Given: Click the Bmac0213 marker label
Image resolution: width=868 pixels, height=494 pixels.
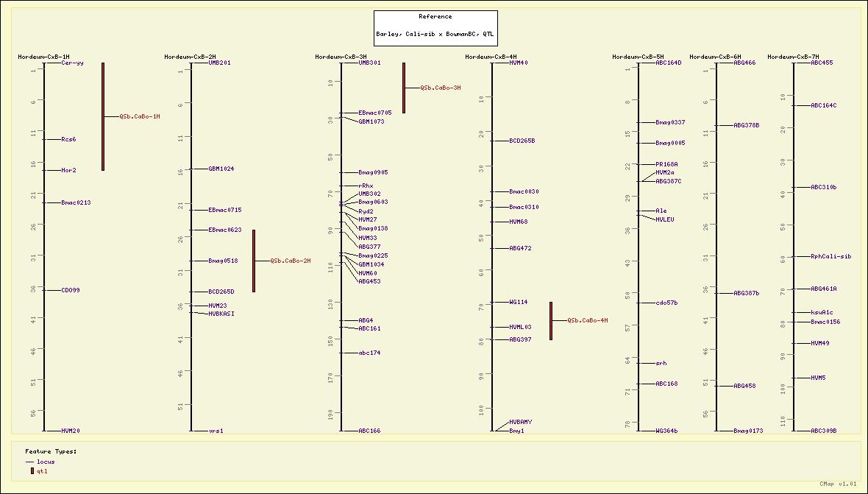Looking at the screenshot, I should [x=76, y=202].
